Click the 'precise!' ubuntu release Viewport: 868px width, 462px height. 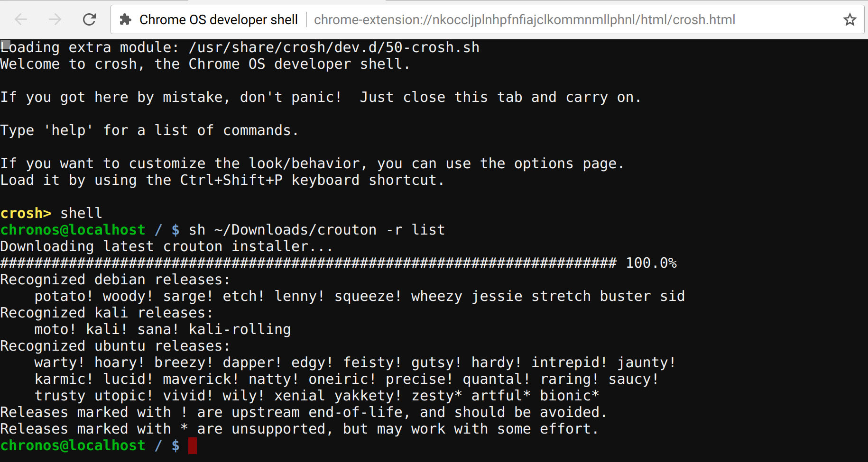pos(420,379)
